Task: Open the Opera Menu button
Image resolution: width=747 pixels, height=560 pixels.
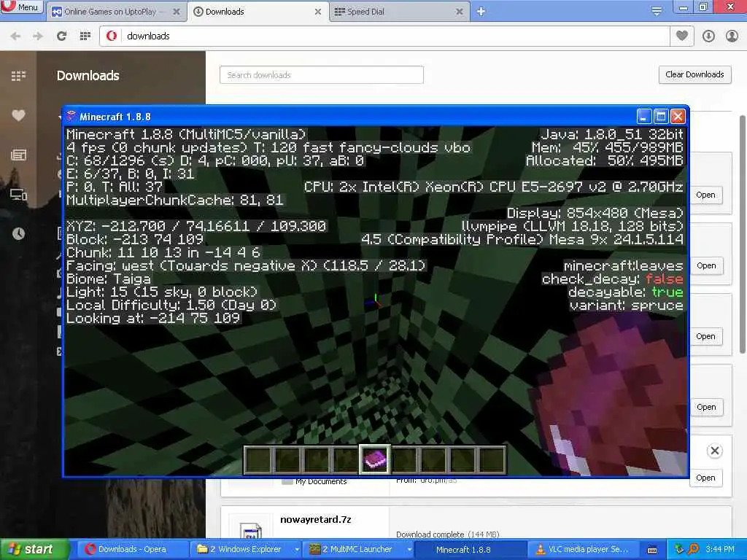Action: (x=22, y=7)
